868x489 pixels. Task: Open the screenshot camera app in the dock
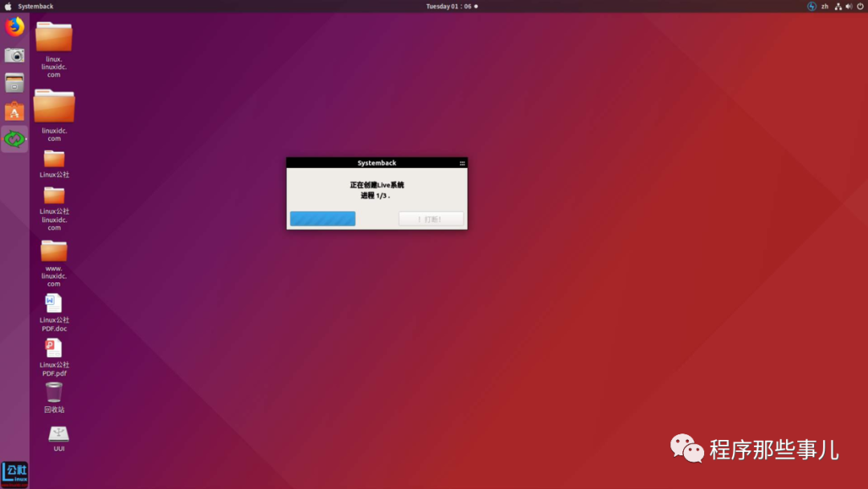[x=14, y=55]
